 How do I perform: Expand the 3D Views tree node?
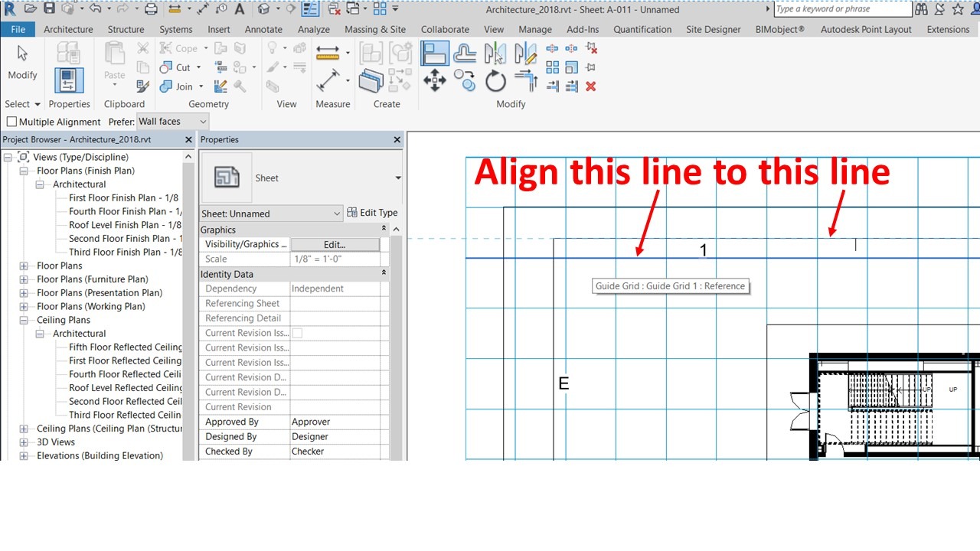coord(24,442)
